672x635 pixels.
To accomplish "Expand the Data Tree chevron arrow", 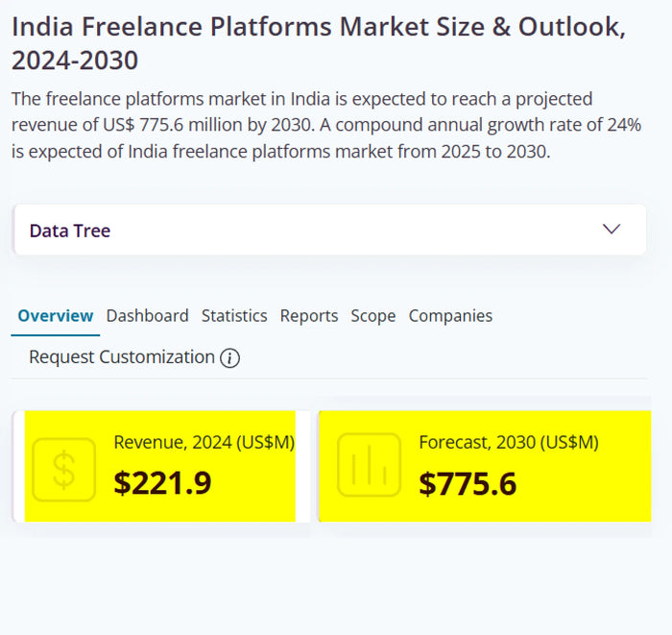I will (x=612, y=230).
